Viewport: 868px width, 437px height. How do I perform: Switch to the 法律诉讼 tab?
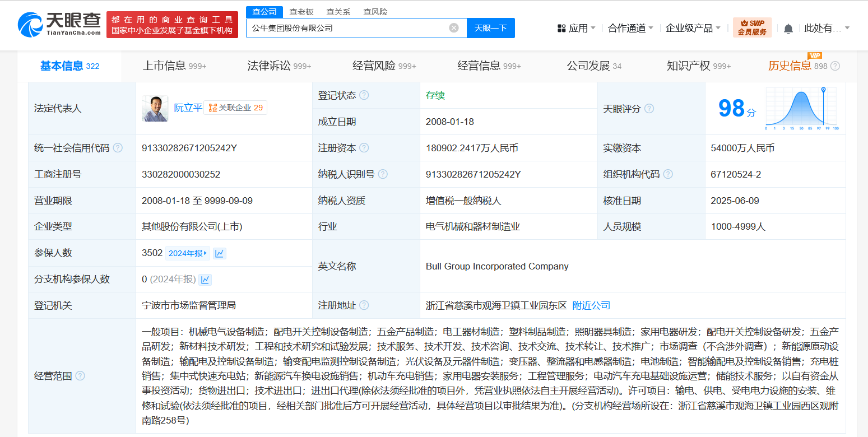(279, 66)
